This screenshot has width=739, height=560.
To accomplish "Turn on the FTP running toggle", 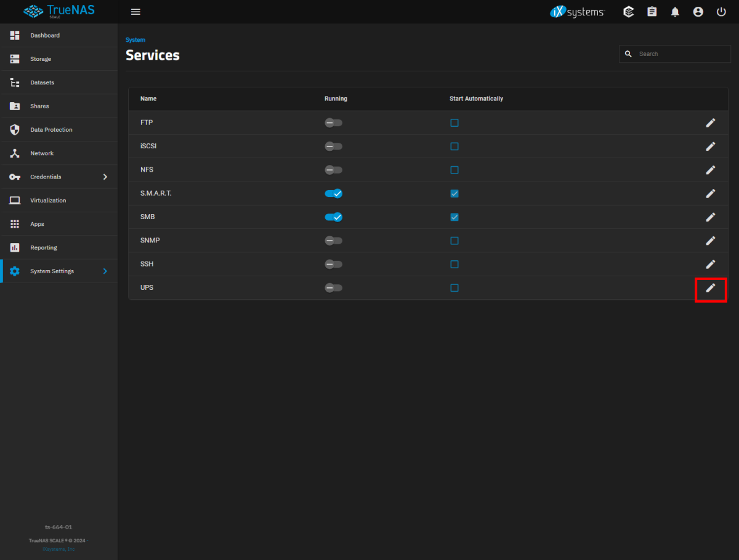I will click(333, 122).
